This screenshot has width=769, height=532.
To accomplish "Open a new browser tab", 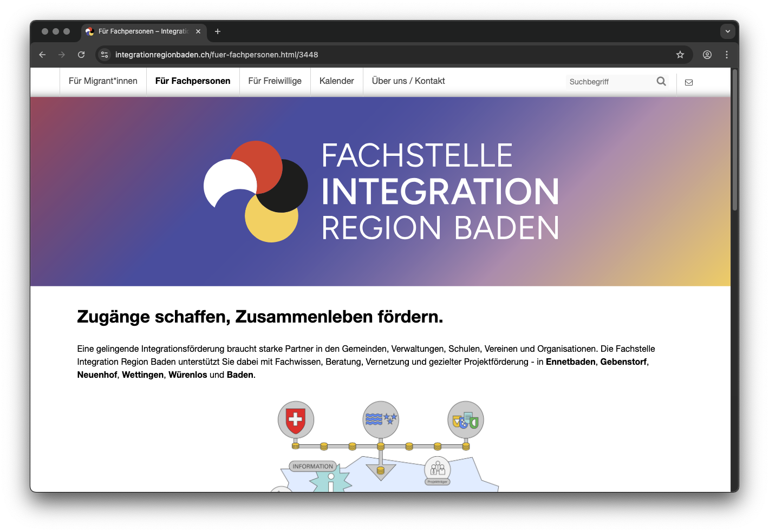I will pyautogui.click(x=218, y=31).
